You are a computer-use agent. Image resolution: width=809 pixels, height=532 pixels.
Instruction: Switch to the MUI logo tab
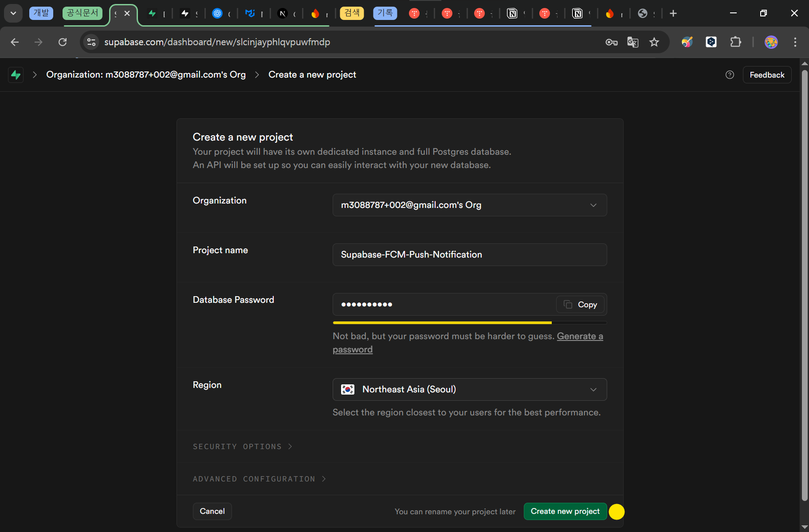[250, 13]
